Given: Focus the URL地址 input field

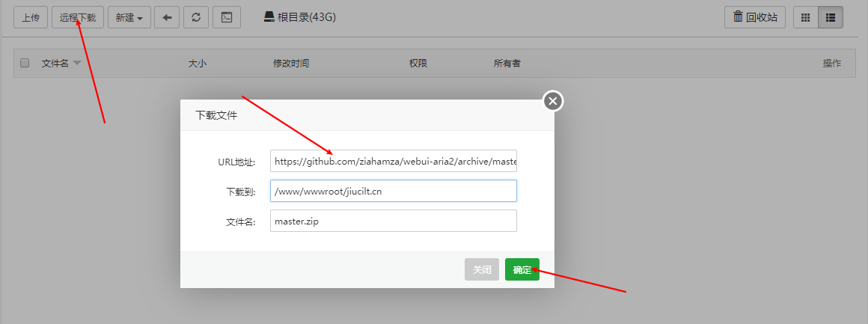Looking at the screenshot, I should pos(394,161).
